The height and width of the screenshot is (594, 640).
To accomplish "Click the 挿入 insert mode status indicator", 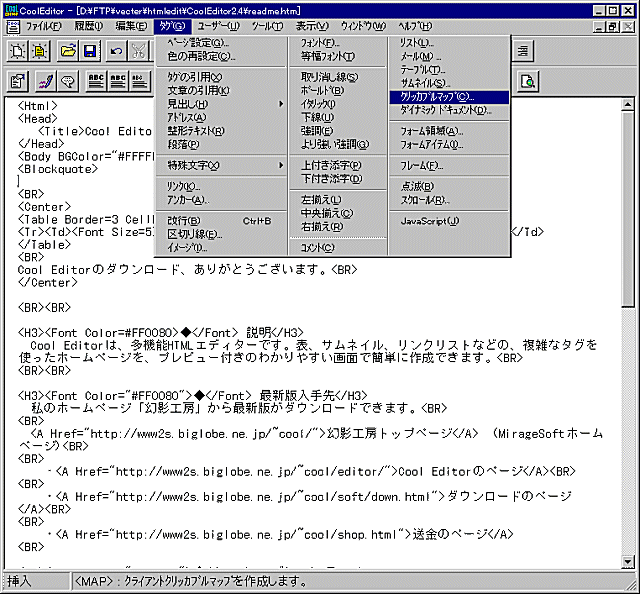I will 36,581.
